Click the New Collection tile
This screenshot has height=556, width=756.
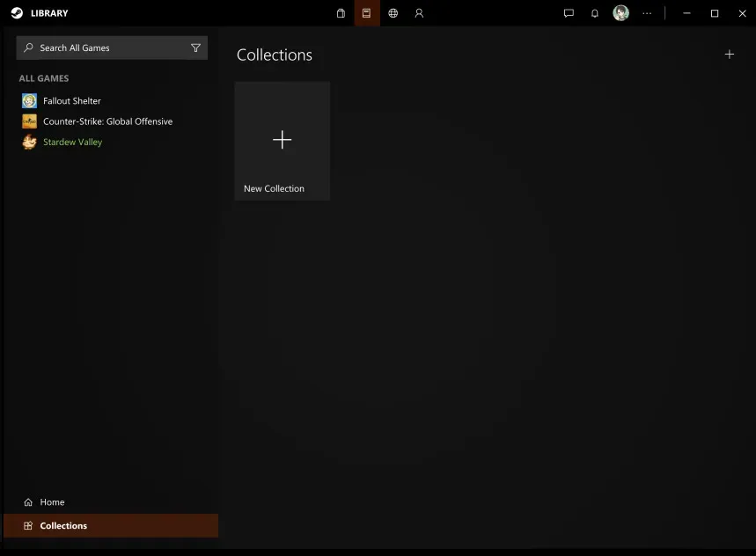coord(282,141)
